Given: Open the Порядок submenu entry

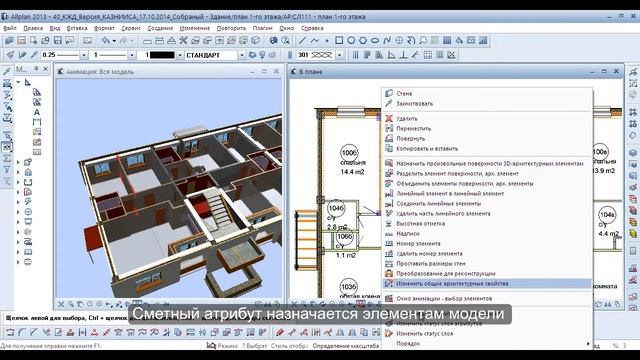Looking at the screenshot, I should pos(487,343).
